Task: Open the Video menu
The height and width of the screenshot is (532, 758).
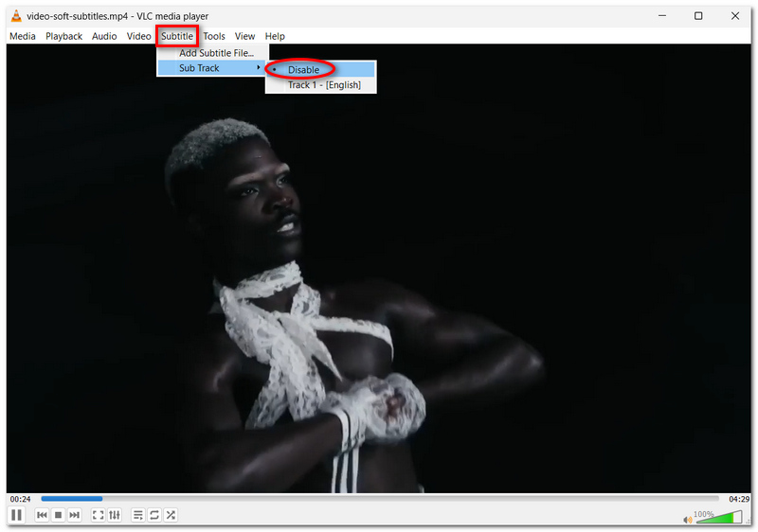Action: point(138,36)
